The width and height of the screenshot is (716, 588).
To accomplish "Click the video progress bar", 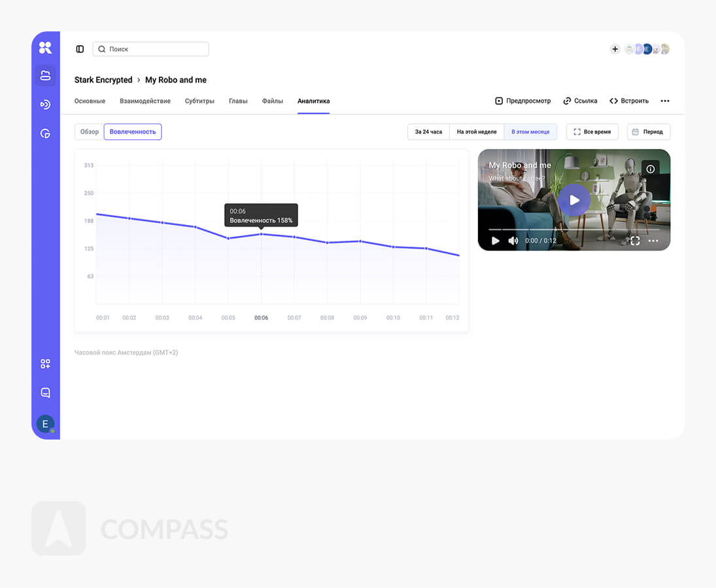I will click(573, 230).
